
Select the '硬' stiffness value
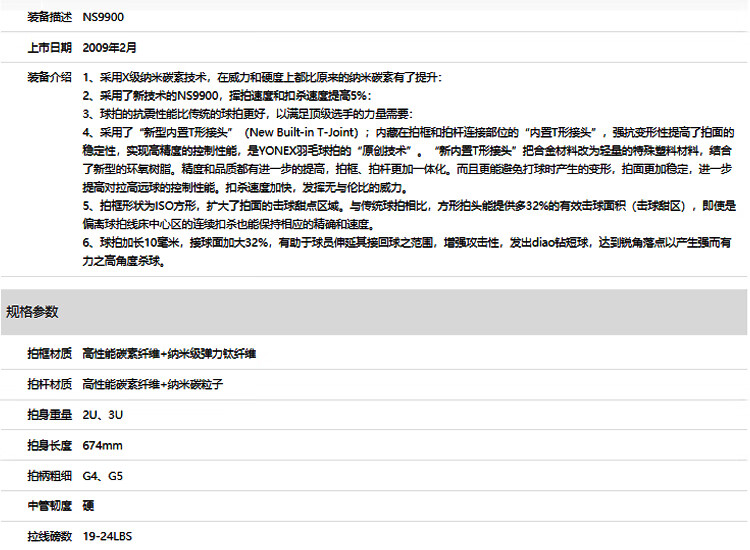tap(88, 506)
